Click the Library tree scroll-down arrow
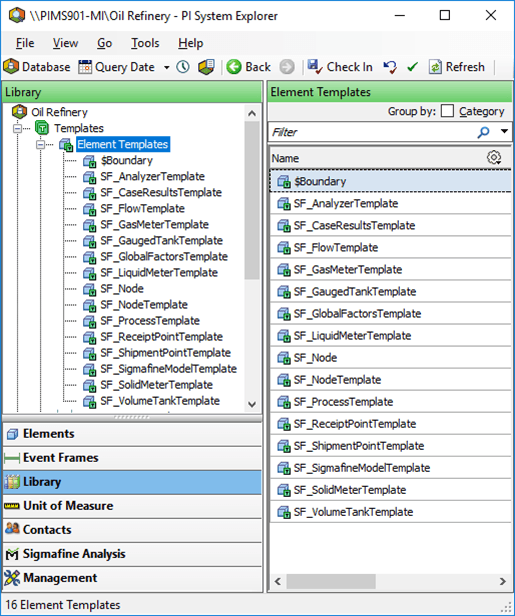 point(252,404)
